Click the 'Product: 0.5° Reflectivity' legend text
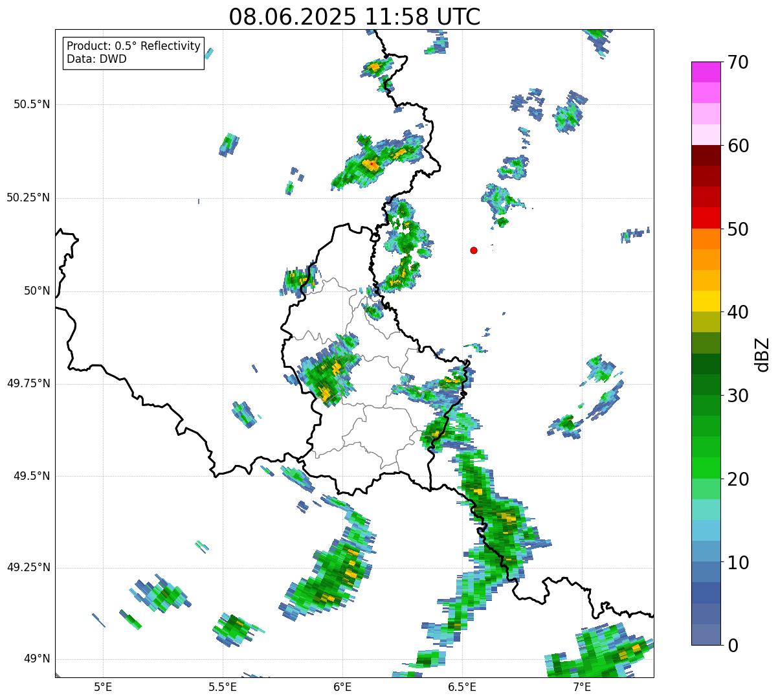This screenshot has height=700, width=778. (134, 47)
